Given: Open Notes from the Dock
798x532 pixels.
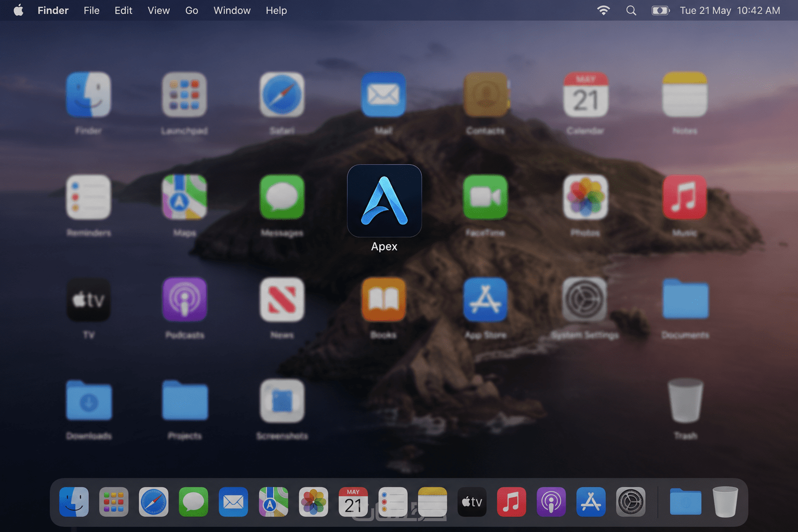Looking at the screenshot, I should tap(432, 502).
